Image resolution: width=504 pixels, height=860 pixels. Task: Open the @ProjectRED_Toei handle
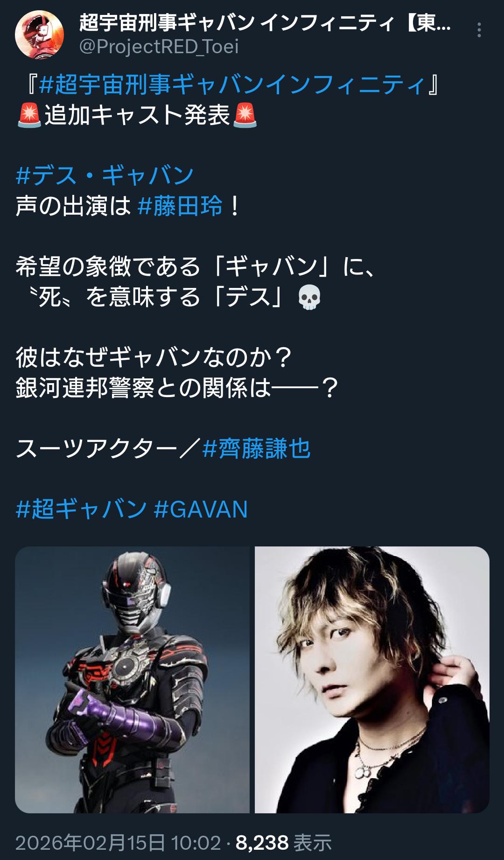coord(159,46)
